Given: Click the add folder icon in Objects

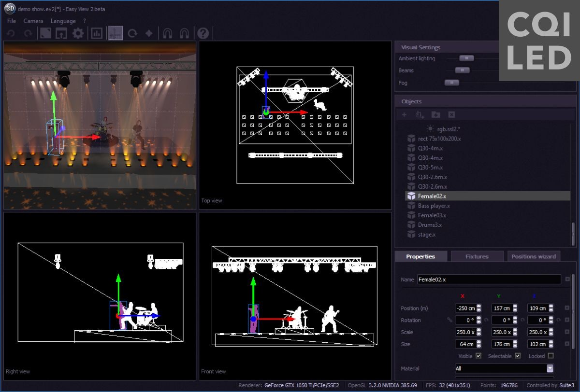Looking at the screenshot, I should (435, 114).
